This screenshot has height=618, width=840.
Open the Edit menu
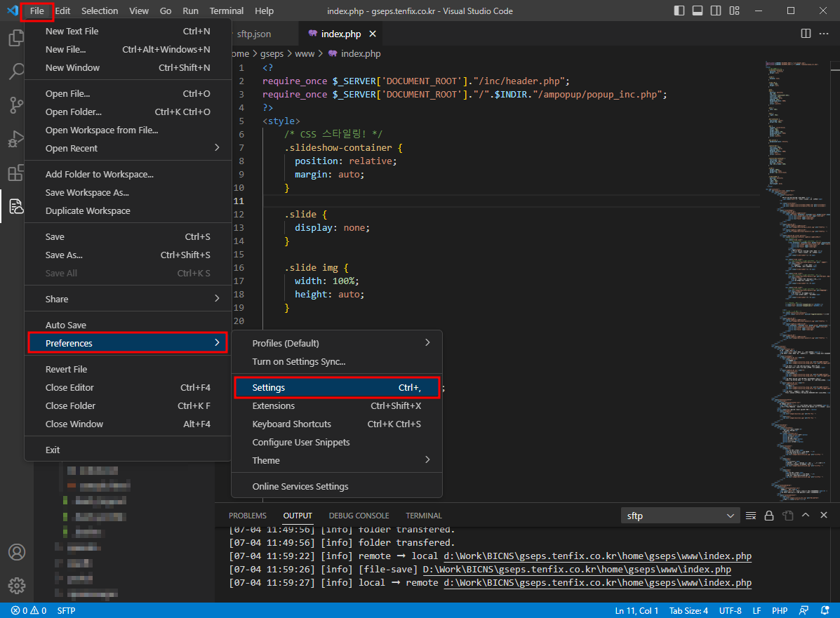(62, 11)
